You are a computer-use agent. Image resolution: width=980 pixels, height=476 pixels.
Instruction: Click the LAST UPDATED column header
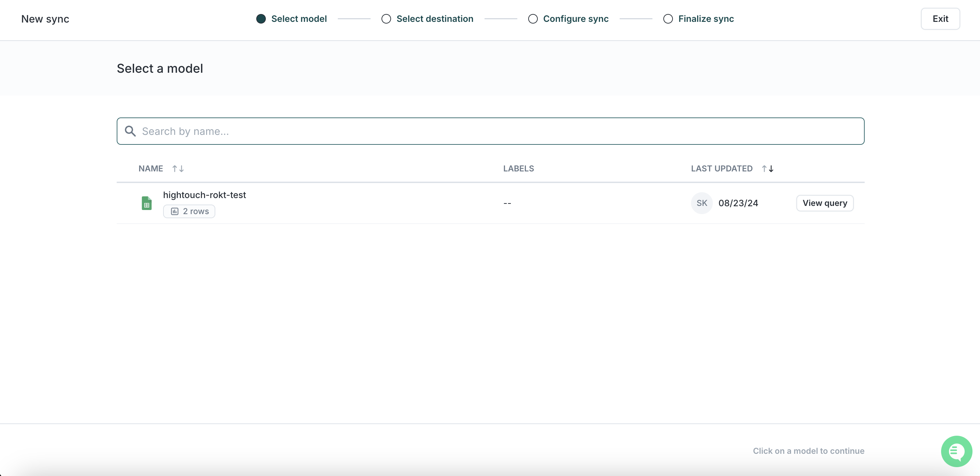[722, 169]
